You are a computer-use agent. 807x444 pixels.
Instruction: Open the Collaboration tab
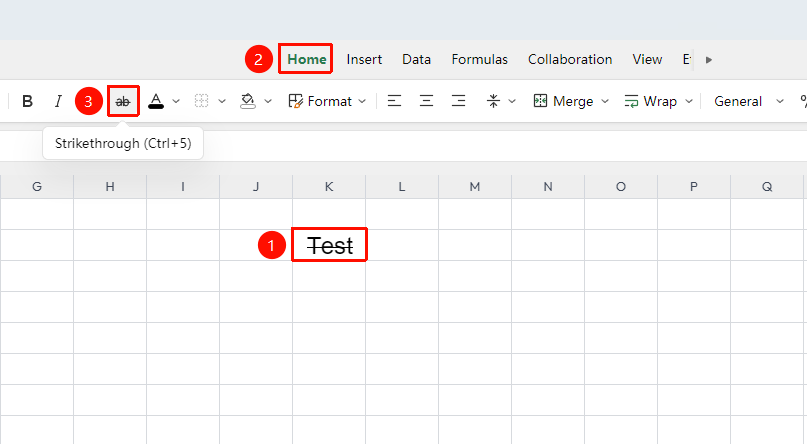(x=570, y=59)
